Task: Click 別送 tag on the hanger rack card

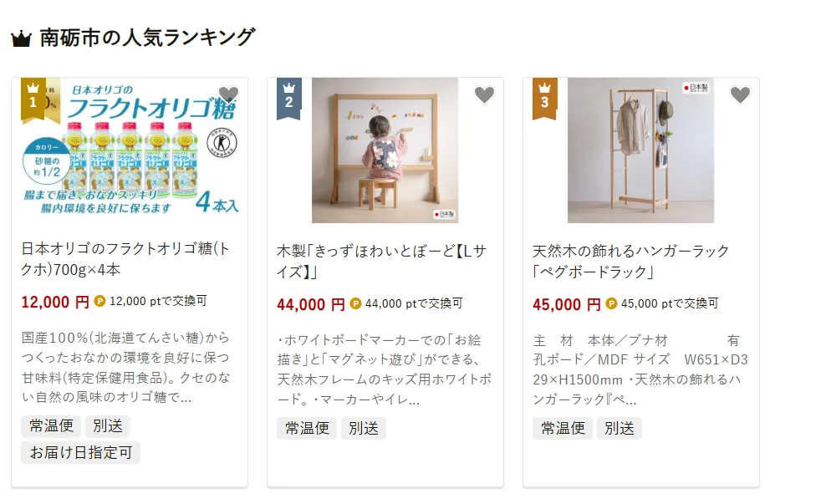Action: click(620, 428)
